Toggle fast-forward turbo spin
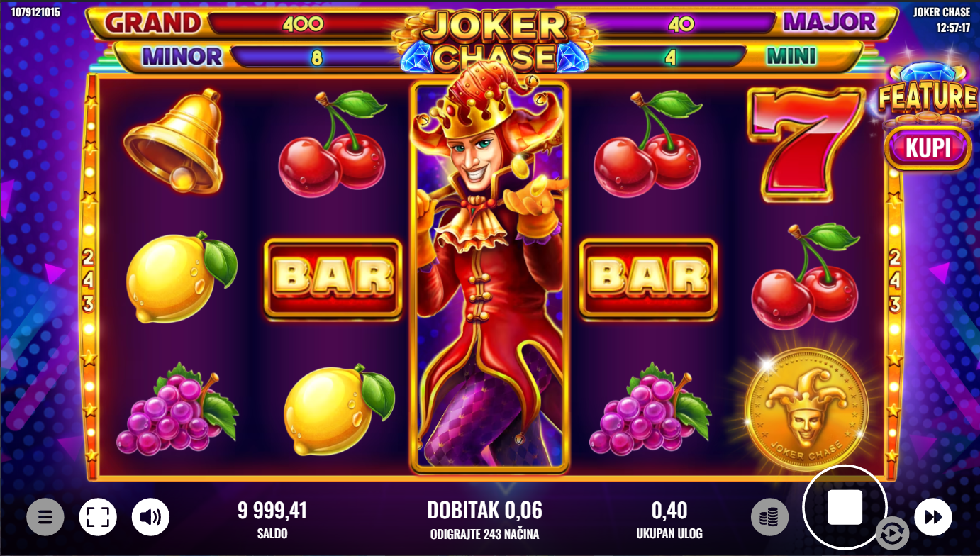The width and height of the screenshot is (980, 556). 933,517
